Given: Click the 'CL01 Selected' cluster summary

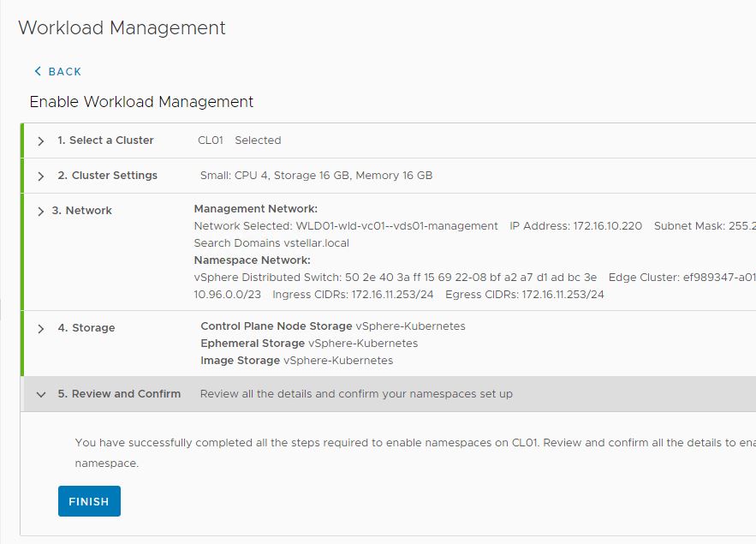Looking at the screenshot, I should click(239, 140).
